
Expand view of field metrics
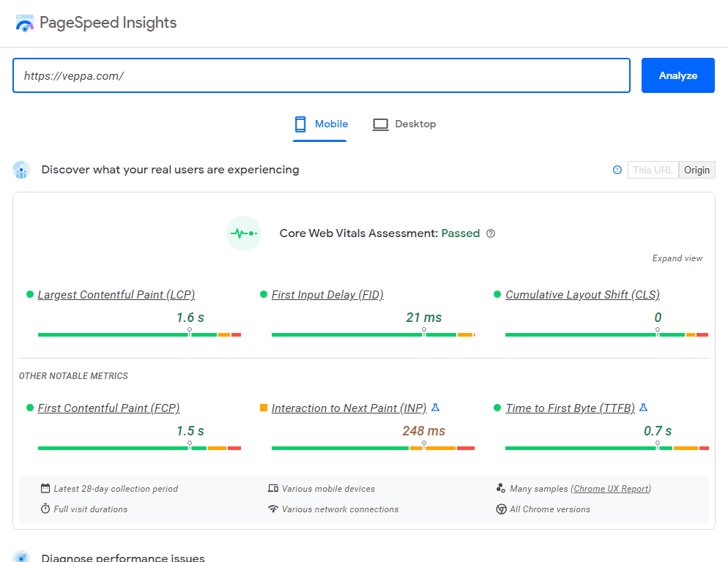click(x=677, y=258)
